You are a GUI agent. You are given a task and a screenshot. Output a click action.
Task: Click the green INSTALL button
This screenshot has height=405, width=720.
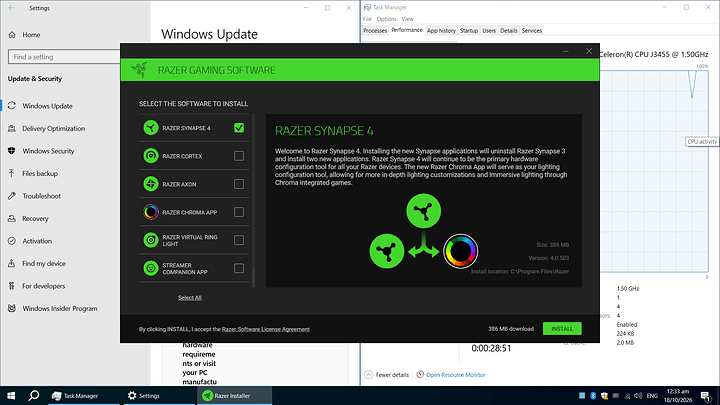point(562,328)
